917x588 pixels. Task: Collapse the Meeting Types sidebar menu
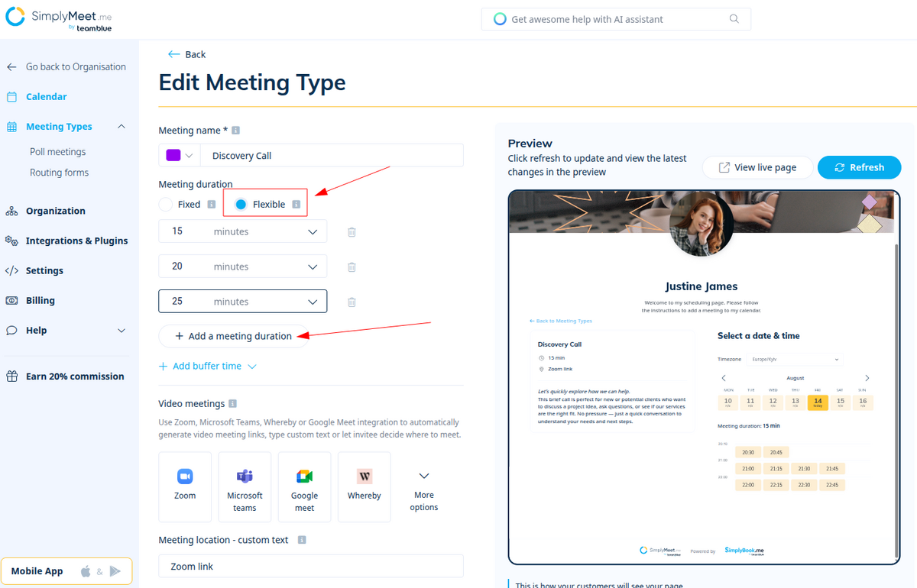[x=122, y=127]
